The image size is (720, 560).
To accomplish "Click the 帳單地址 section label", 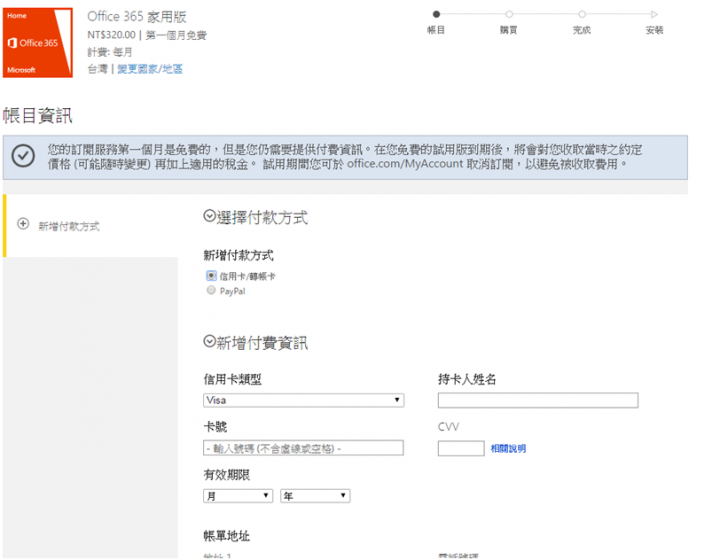I will click(227, 536).
